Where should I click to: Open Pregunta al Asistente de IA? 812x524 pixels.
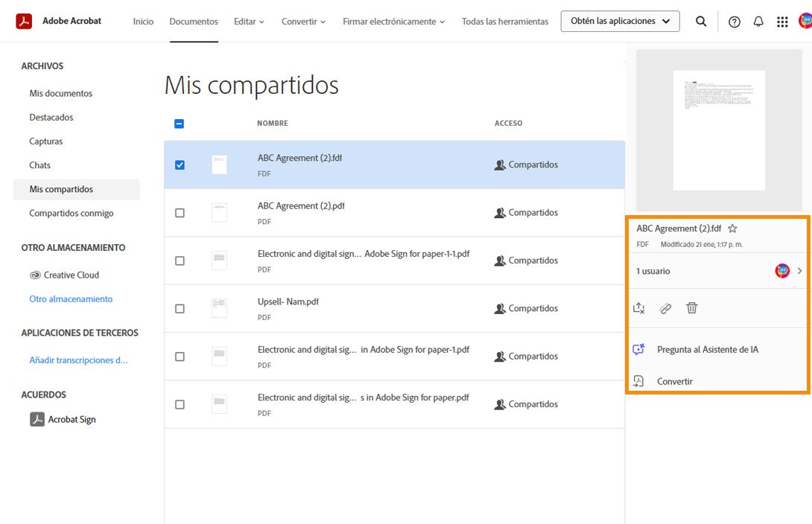705,348
